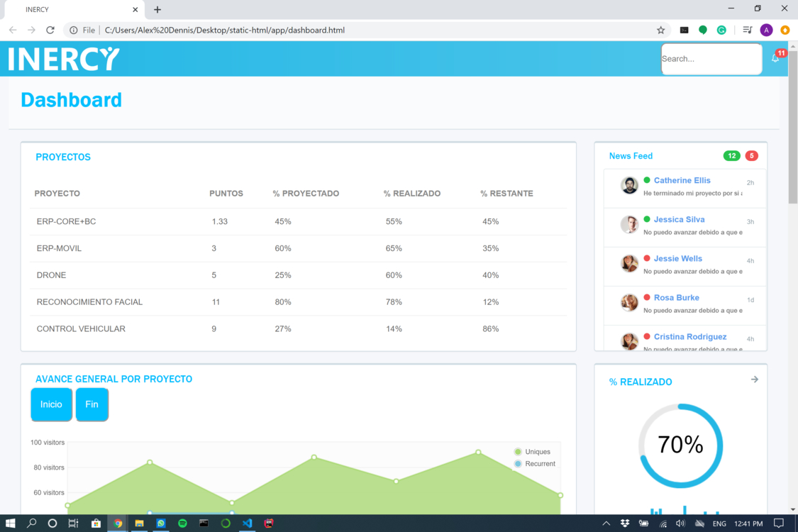
Task: Open the Chrome profile avatar menu
Action: [766, 31]
